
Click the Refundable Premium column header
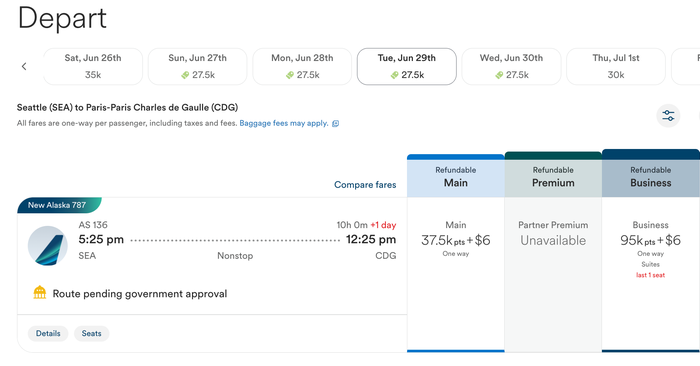click(x=553, y=176)
